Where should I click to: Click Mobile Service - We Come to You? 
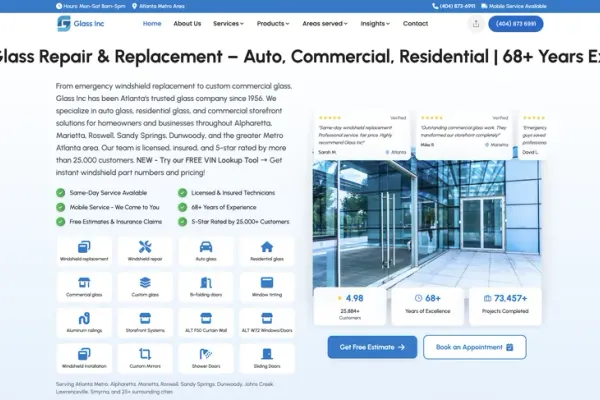tap(108, 207)
